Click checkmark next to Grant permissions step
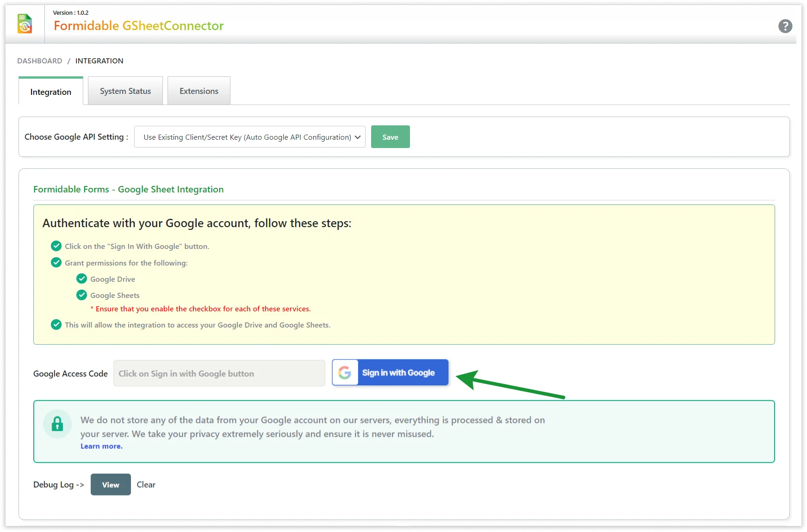807x532 pixels. pos(56,262)
